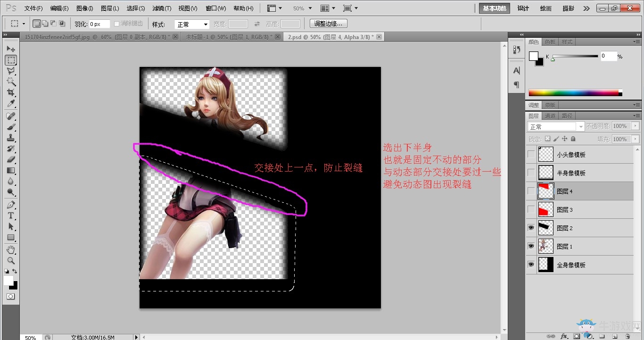644x340 pixels.
Task: Select the Eraser tool
Action: pyautogui.click(x=11, y=159)
